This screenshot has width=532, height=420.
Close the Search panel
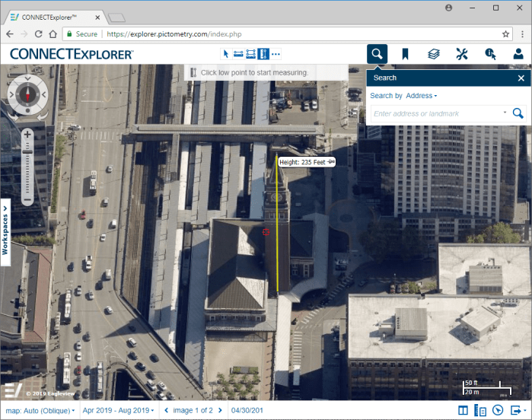coord(521,78)
